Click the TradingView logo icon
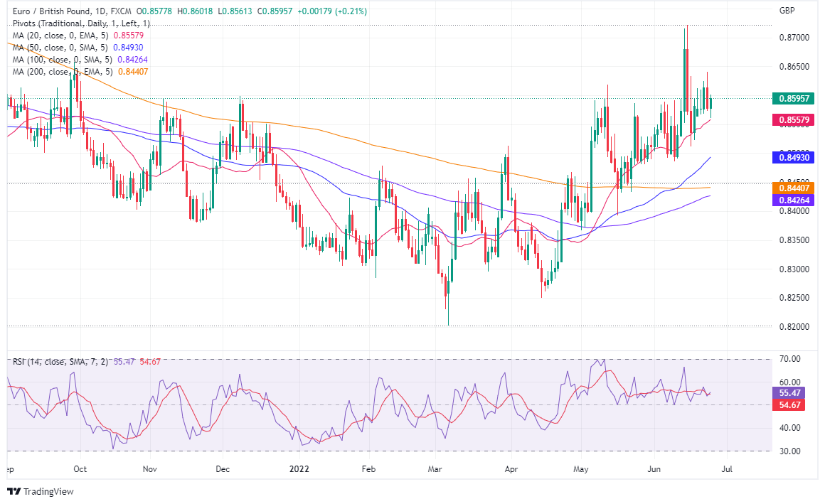This screenshot has height=504, width=825. tap(14, 492)
